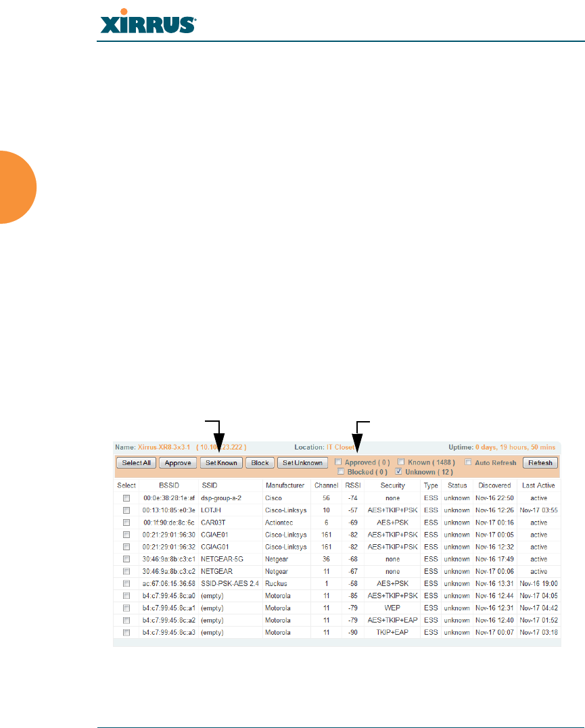Viewport: 585px width, 728px height.
Task: Uncheck the Unknown (12) filter checkbox
Action: (x=398, y=472)
